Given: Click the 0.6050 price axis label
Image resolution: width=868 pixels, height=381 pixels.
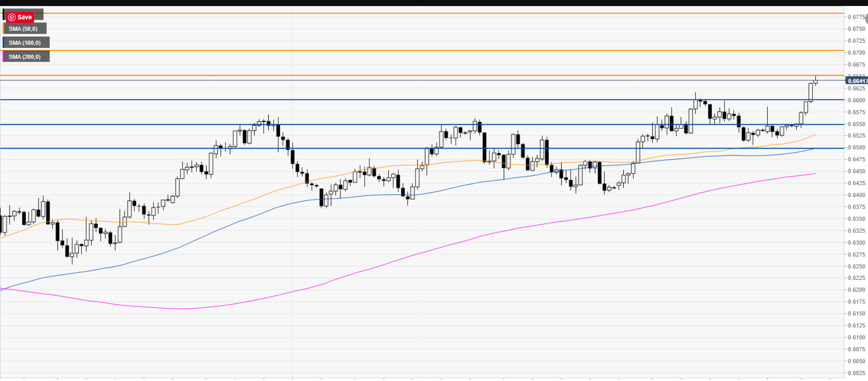Looking at the screenshot, I should (857, 361).
